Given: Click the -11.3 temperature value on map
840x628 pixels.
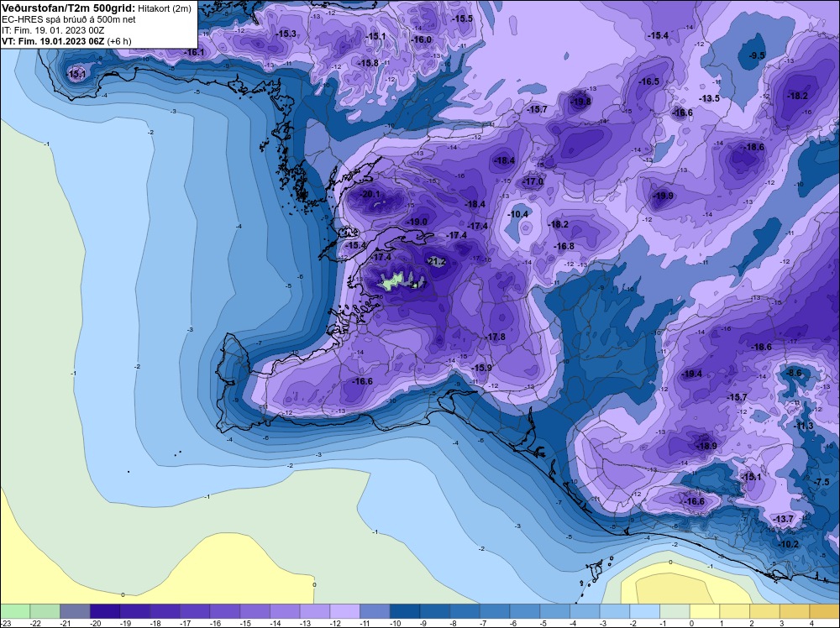Looking at the screenshot, I should point(805,426).
